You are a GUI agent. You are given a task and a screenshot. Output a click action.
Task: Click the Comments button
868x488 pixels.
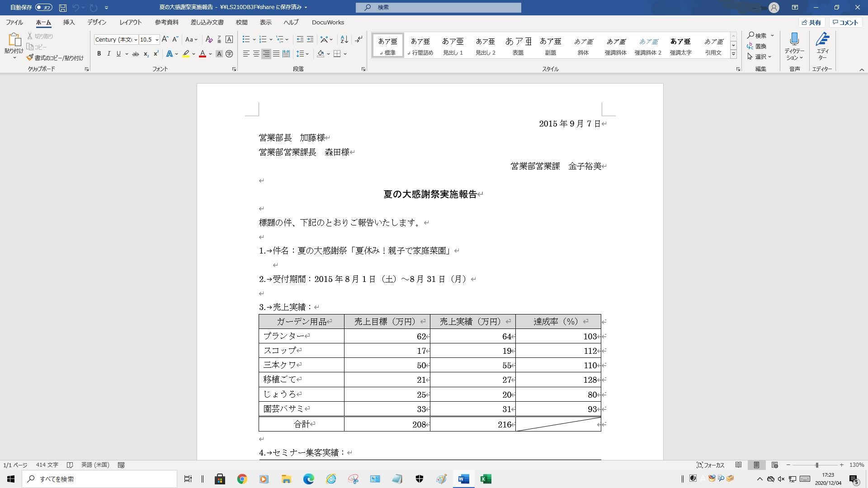click(x=845, y=22)
